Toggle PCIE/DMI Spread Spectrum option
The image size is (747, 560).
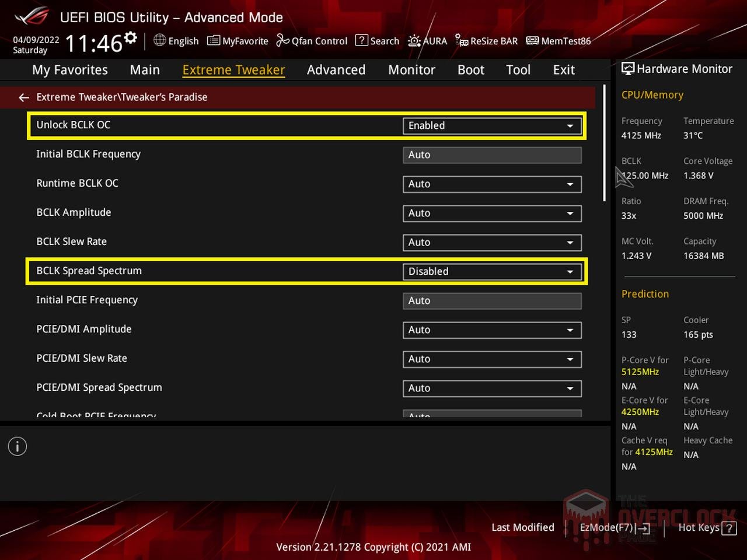point(491,388)
